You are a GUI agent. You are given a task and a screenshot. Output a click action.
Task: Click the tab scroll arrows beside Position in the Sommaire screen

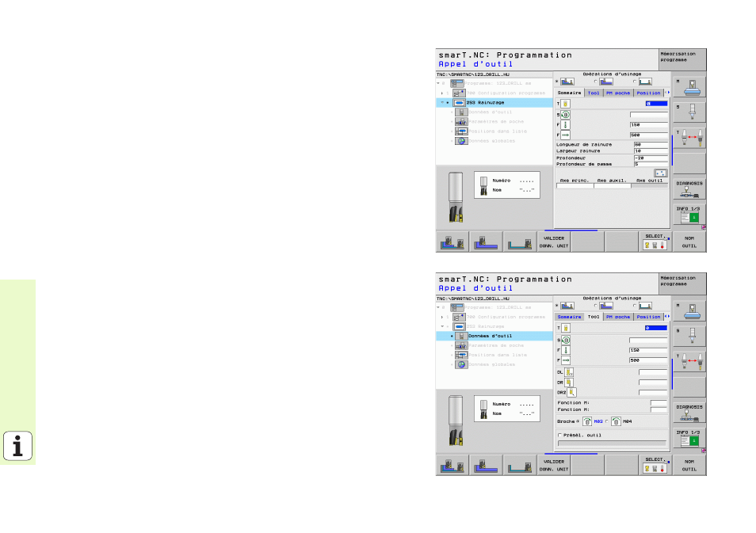coord(667,92)
